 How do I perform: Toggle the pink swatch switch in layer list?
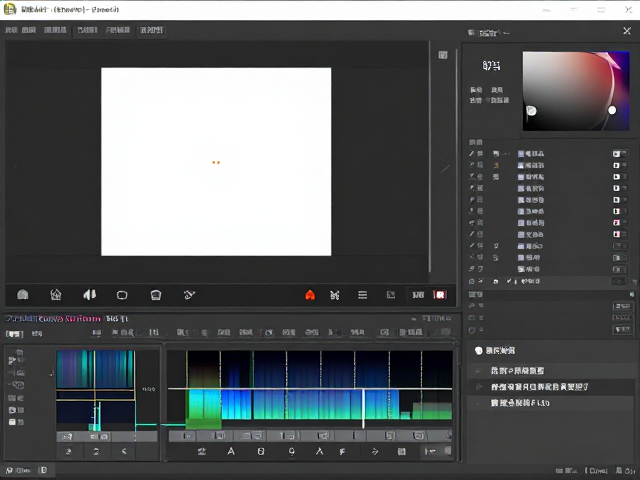point(619,222)
